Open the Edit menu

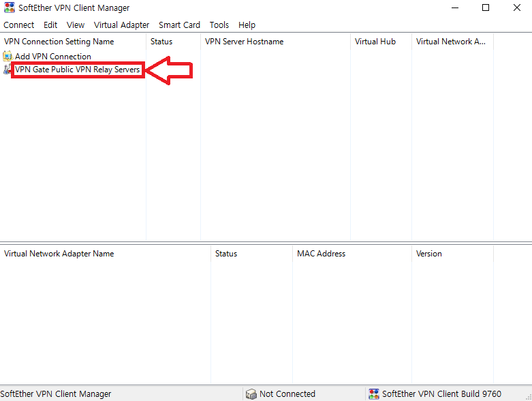50,25
